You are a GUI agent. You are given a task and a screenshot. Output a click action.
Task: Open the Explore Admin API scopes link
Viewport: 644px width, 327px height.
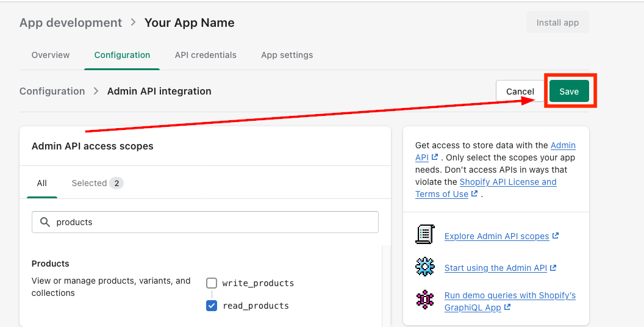click(x=496, y=236)
